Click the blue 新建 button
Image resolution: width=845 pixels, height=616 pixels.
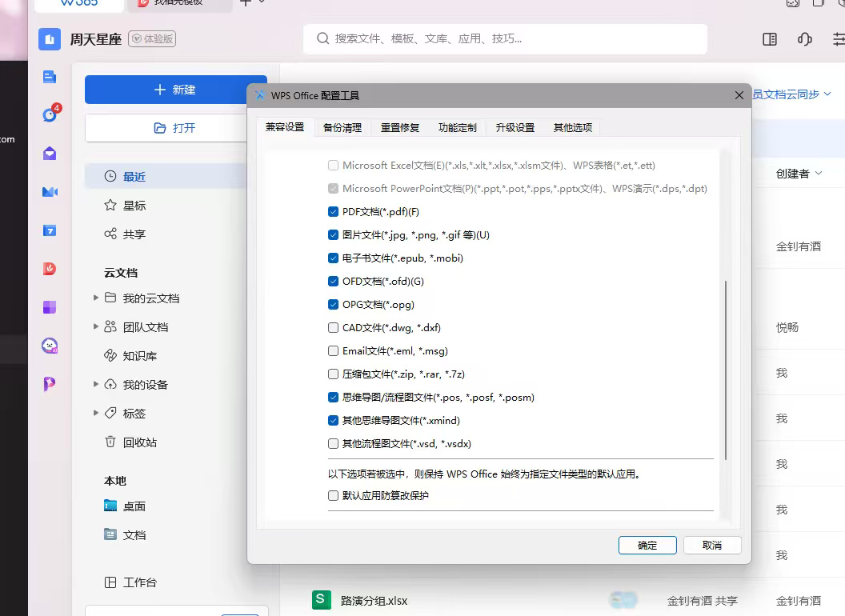click(x=176, y=90)
